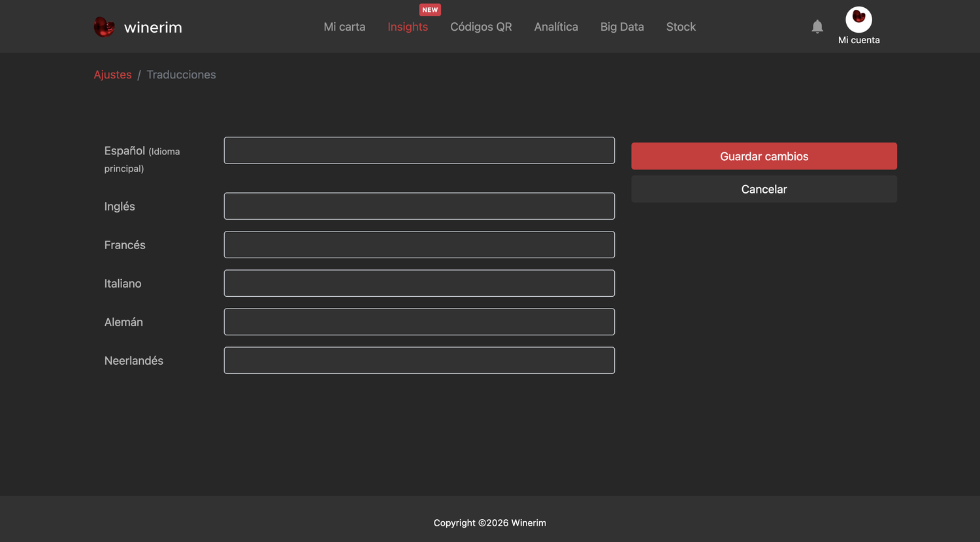Open Códigos QR page
980x542 pixels.
click(x=481, y=27)
